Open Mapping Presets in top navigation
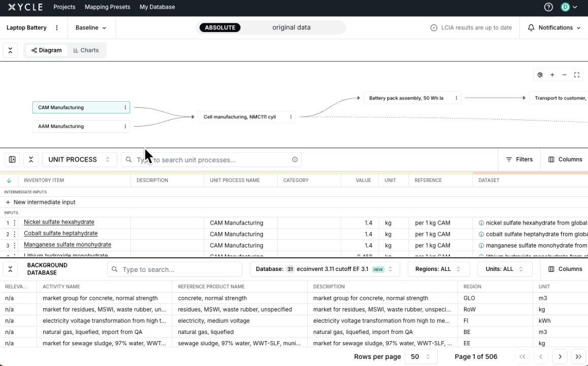 pos(107,7)
